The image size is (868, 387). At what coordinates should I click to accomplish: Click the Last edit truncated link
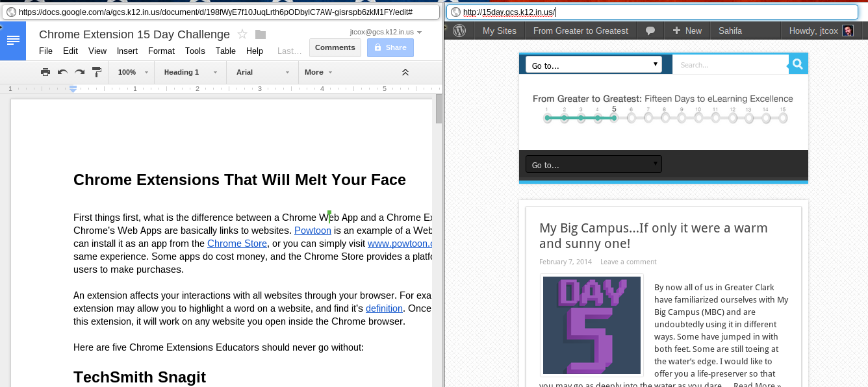(289, 51)
